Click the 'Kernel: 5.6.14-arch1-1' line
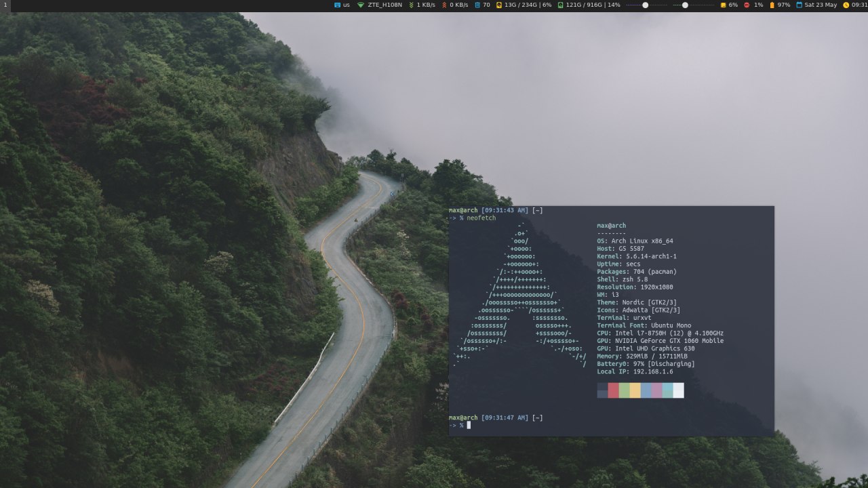The height and width of the screenshot is (488, 868). pyautogui.click(x=637, y=256)
